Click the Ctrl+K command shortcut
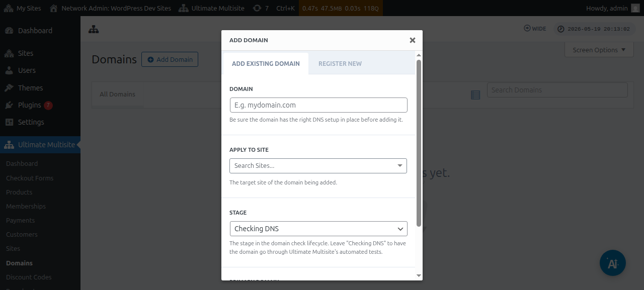Screen dimensions: 644x290 pyautogui.click(x=285, y=8)
